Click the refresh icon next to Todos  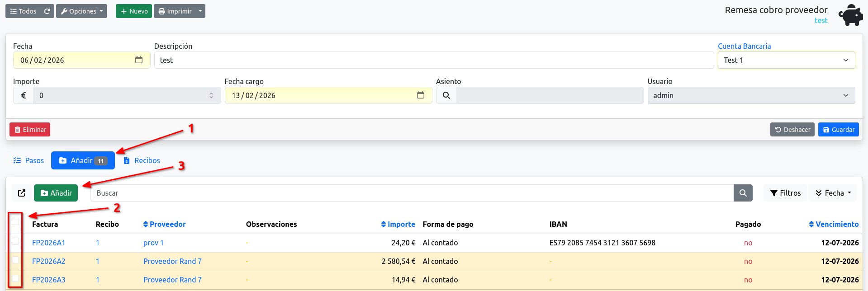tap(47, 11)
